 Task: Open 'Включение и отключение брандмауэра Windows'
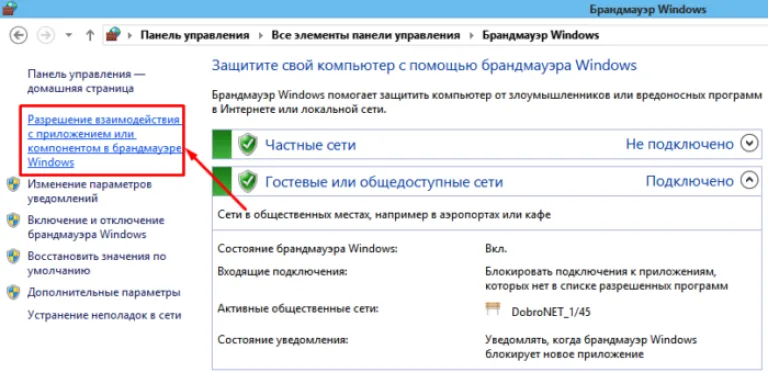click(96, 227)
